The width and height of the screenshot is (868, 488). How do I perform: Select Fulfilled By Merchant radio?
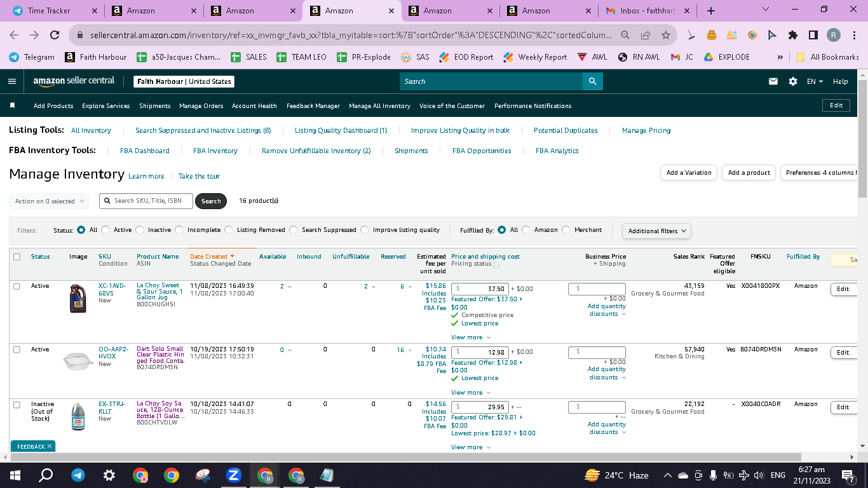click(x=566, y=230)
